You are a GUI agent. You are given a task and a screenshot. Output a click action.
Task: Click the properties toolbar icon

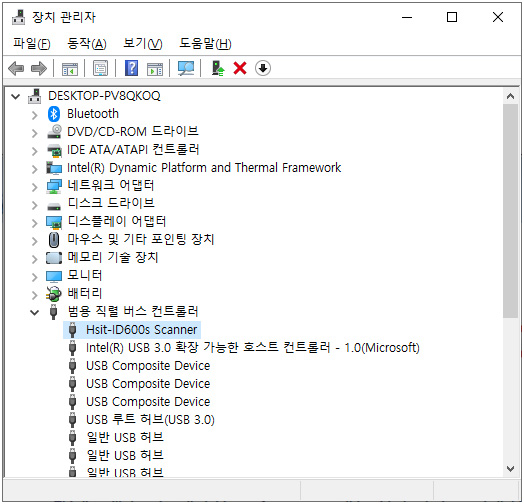point(100,68)
